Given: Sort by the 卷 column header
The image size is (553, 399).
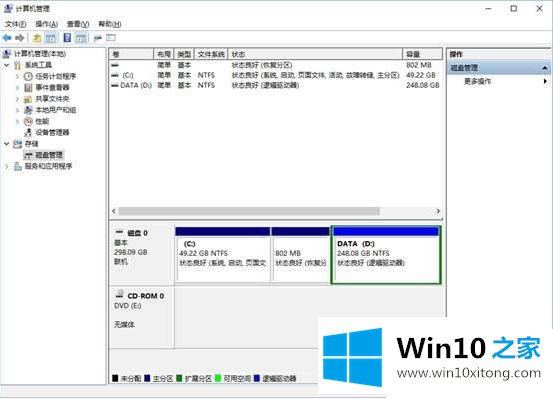Looking at the screenshot, I should [x=131, y=54].
